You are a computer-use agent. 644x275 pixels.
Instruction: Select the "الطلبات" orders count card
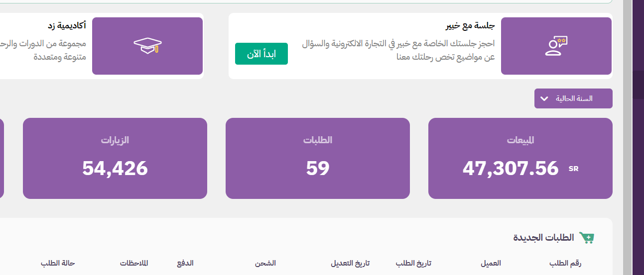click(317, 158)
